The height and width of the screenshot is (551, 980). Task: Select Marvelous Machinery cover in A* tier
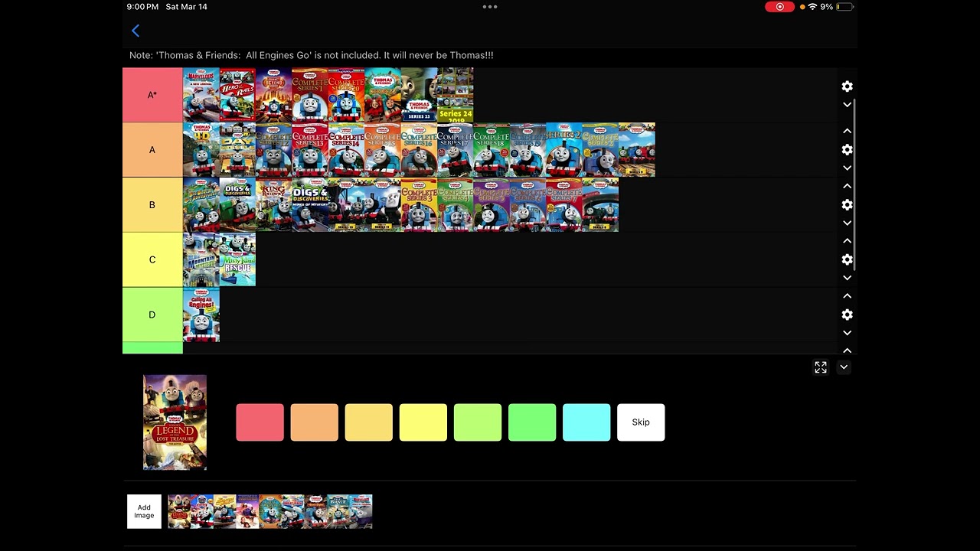(201, 95)
